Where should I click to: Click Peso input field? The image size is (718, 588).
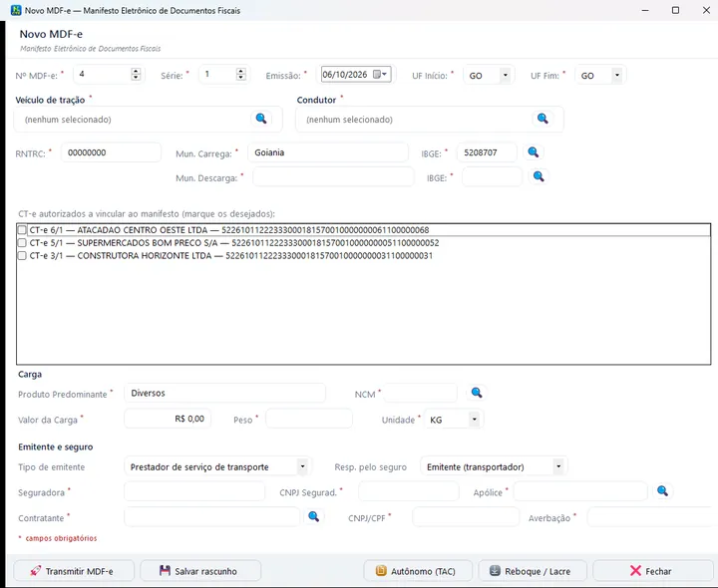[x=309, y=419]
